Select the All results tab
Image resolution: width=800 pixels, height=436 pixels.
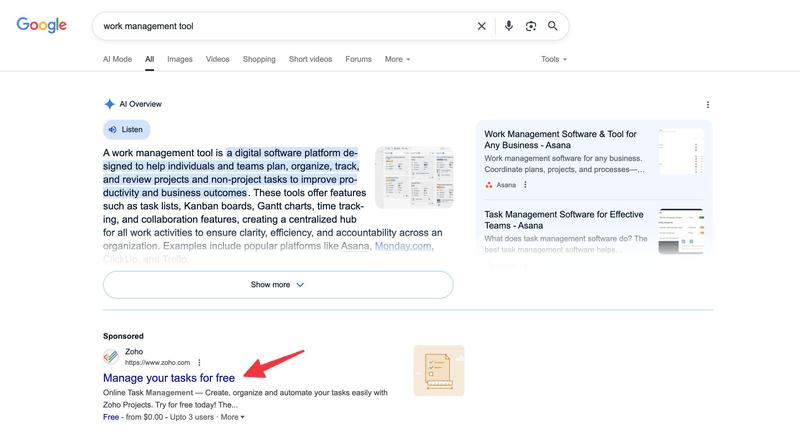tap(149, 59)
